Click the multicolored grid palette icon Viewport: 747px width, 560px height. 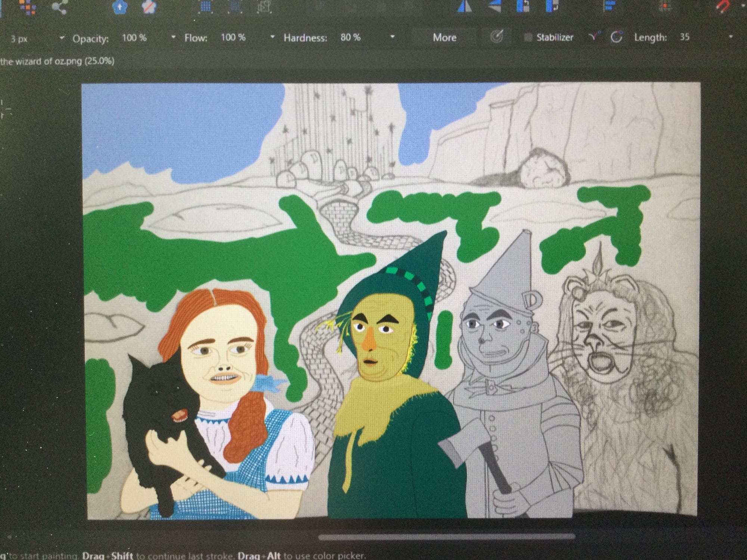(x=28, y=6)
